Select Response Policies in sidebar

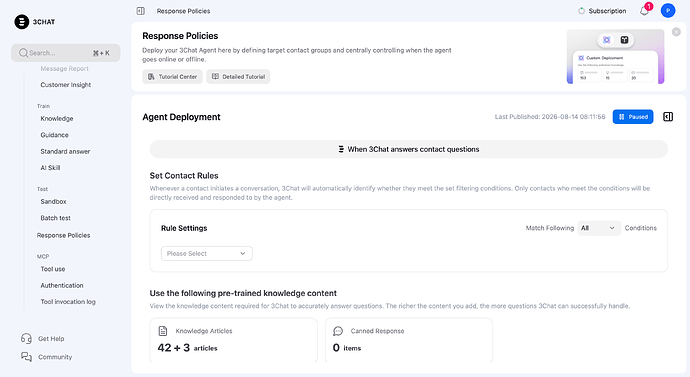coord(63,235)
